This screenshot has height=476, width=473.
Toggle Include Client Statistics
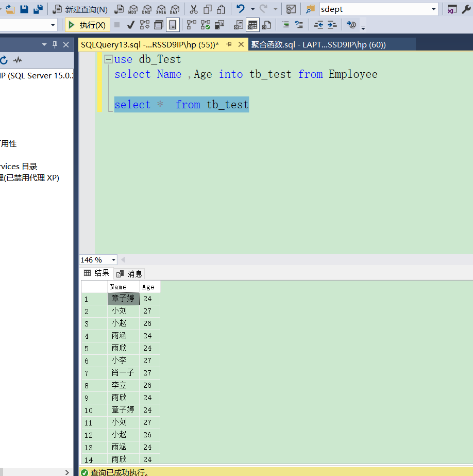pyautogui.click(x=219, y=25)
